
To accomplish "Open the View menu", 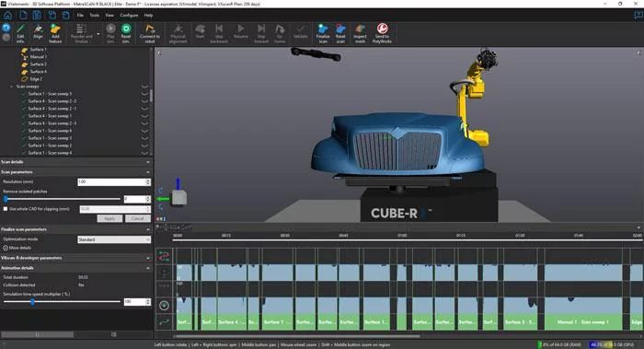I will (109, 16).
